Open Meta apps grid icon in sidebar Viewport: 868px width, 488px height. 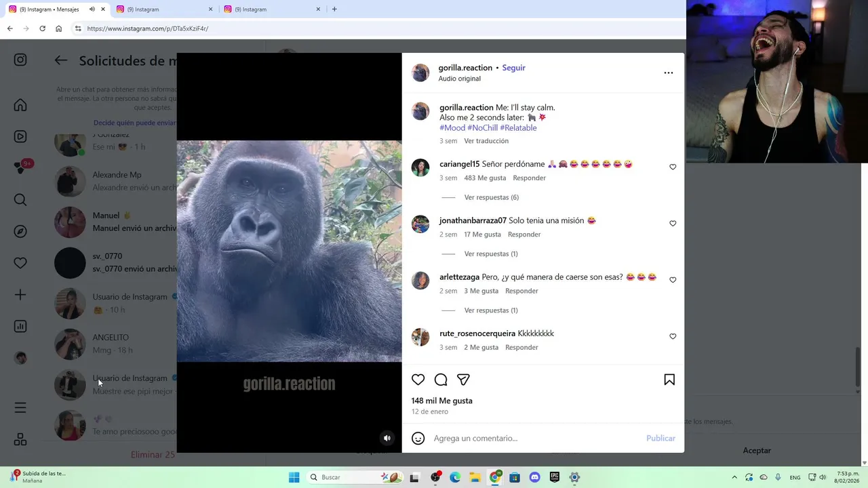point(20,439)
